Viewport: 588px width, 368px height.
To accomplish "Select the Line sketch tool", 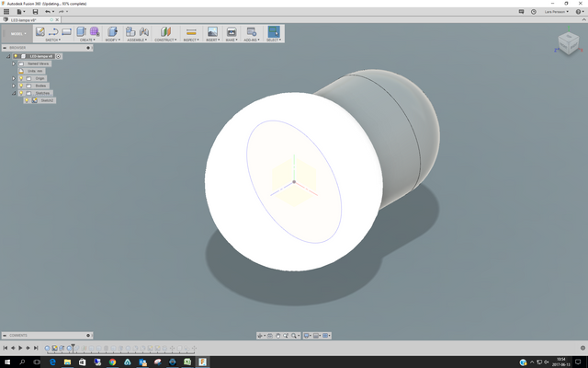I will click(53, 31).
